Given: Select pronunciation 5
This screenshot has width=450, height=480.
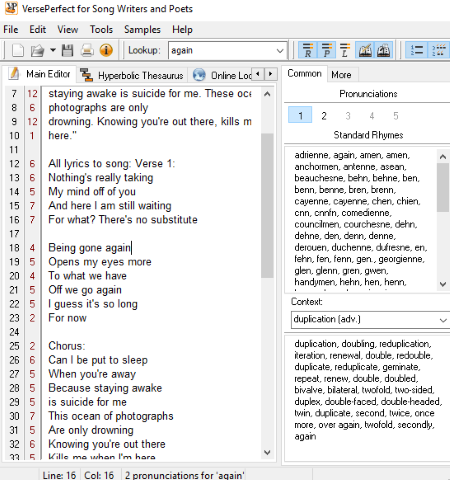Looking at the screenshot, I should [x=396, y=116].
